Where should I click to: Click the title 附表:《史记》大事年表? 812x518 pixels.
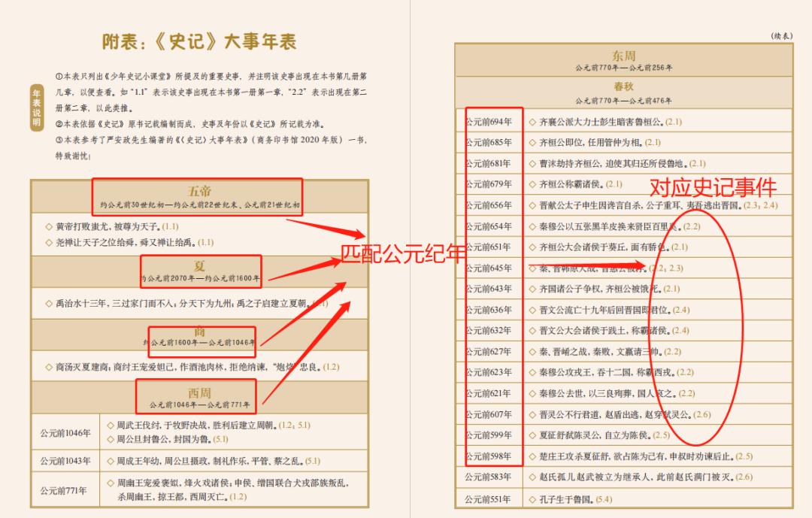click(x=198, y=41)
